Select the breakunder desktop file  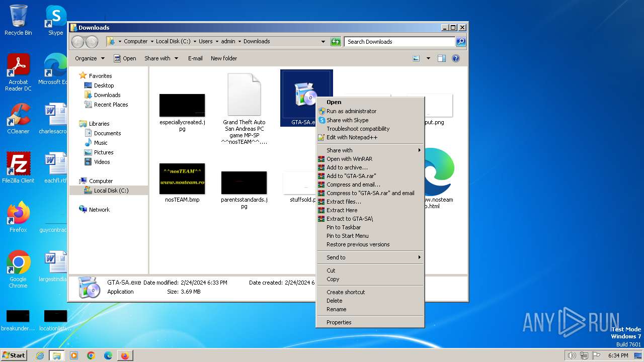pyautogui.click(x=18, y=320)
